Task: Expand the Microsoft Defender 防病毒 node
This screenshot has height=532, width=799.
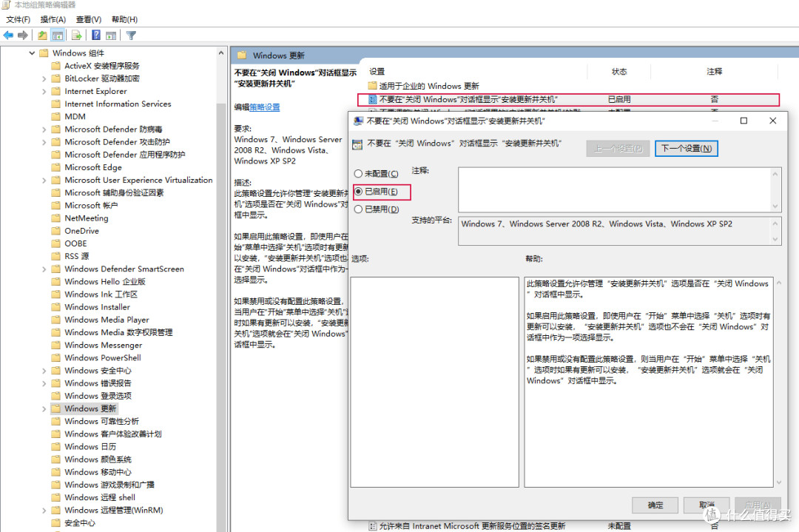Action: [x=44, y=129]
